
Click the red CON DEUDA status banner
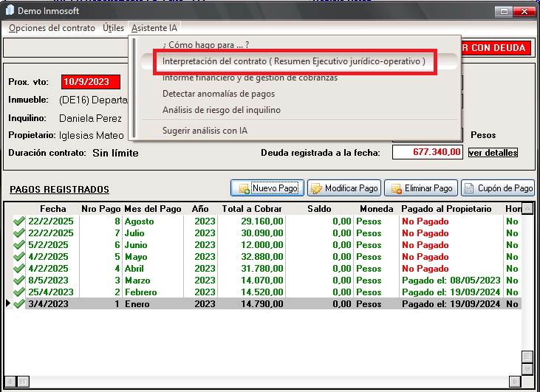coord(494,48)
